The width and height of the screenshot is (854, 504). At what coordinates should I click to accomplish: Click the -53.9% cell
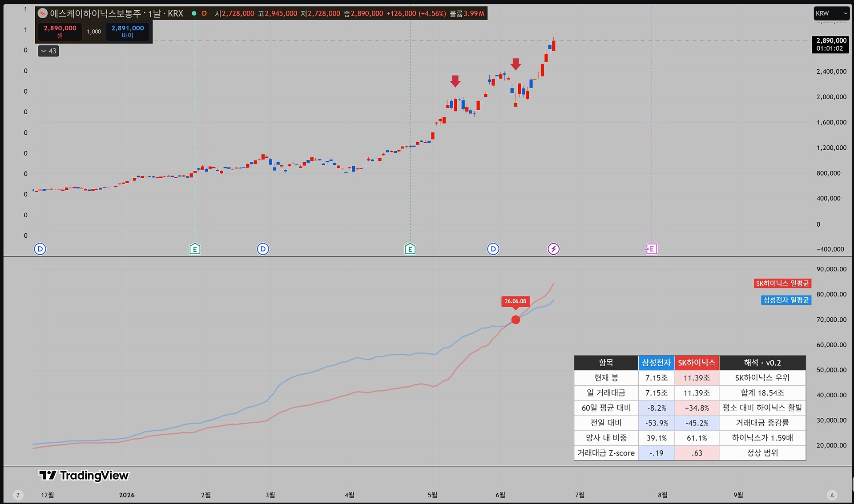657,423
